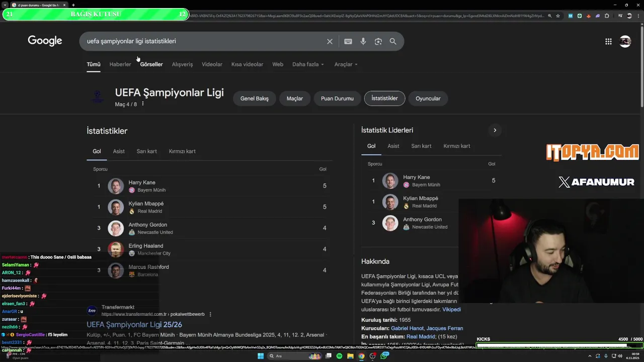
Task: Click Kylian Mbappé row in İstatistikler list
Action: [209, 207]
